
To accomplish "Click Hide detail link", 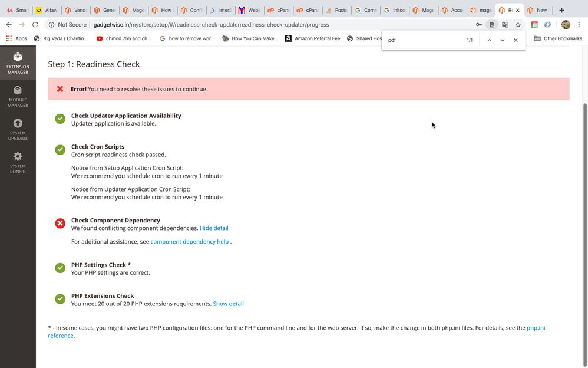I will pyautogui.click(x=214, y=228).
